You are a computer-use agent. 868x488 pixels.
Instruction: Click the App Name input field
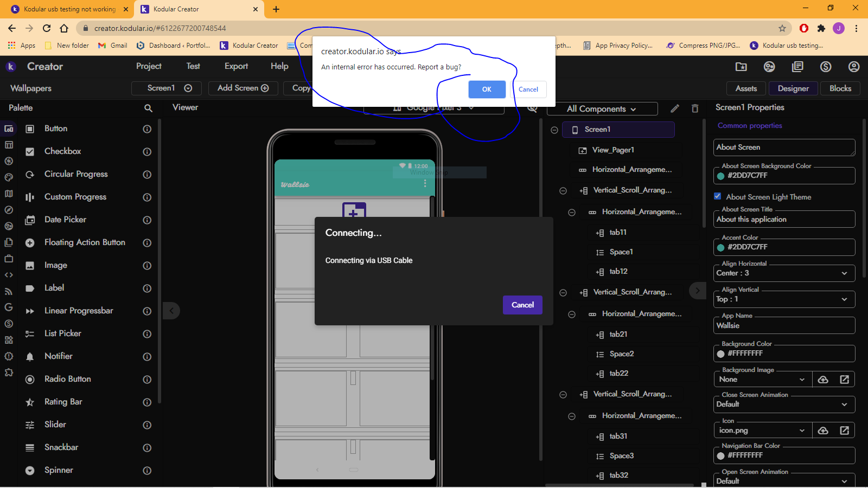click(784, 325)
